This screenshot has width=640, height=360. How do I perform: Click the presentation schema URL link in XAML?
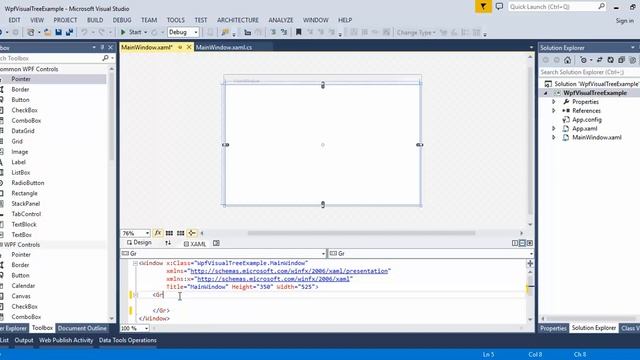click(x=289, y=271)
